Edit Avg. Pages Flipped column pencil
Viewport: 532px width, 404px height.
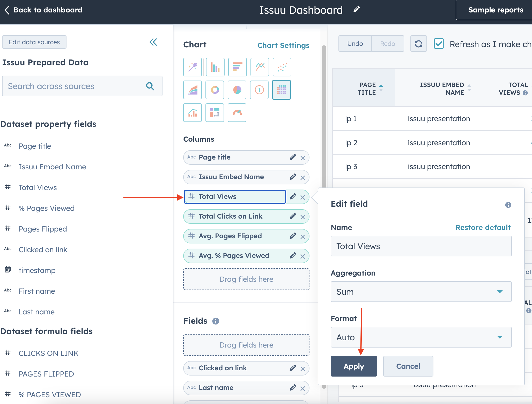pyautogui.click(x=293, y=236)
